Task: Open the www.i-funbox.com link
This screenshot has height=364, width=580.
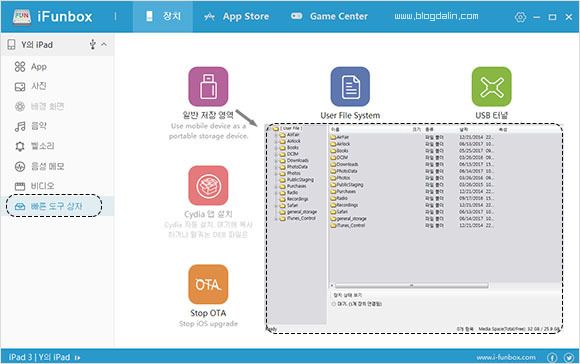Action: tap(506, 357)
